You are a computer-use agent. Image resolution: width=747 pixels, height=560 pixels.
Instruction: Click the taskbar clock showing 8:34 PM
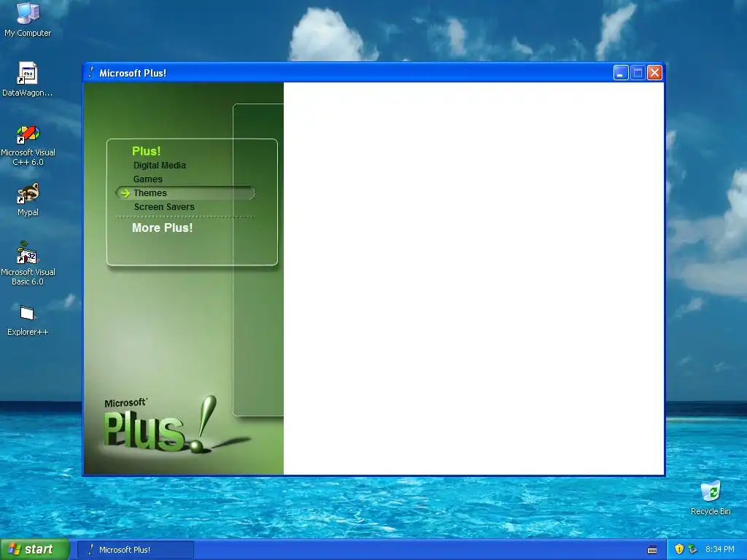click(x=719, y=549)
